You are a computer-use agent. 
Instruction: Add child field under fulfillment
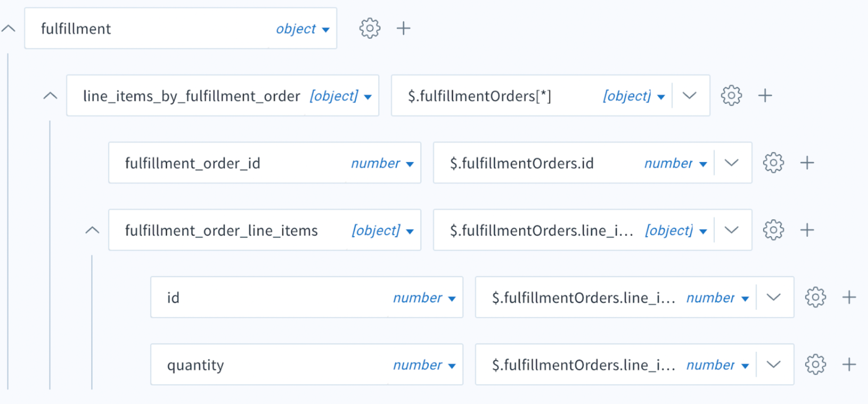point(403,28)
